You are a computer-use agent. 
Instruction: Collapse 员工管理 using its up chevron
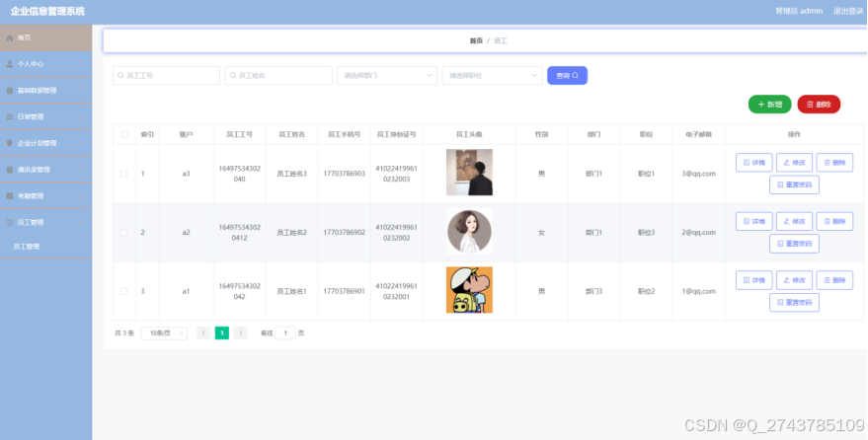80,223
